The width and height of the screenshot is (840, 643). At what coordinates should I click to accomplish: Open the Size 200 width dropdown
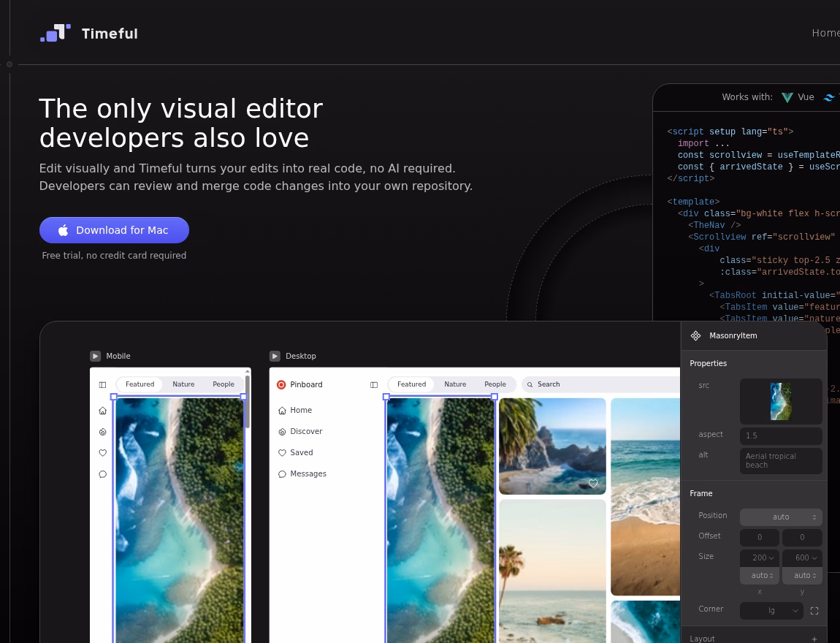[759, 558]
